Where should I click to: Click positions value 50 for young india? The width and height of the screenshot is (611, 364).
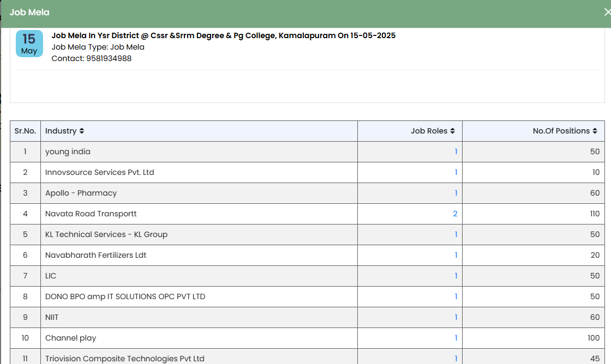pos(595,152)
